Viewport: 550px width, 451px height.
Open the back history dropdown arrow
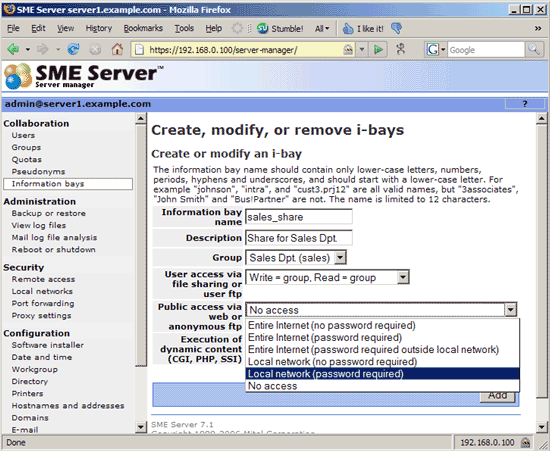point(27,49)
